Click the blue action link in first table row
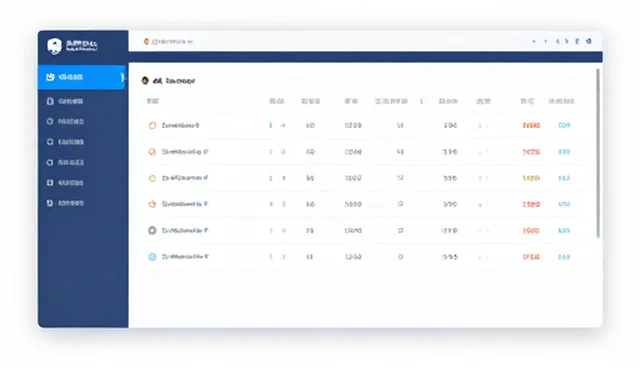The width and height of the screenshot is (640, 368). pyautogui.click(x=564, y=125)
